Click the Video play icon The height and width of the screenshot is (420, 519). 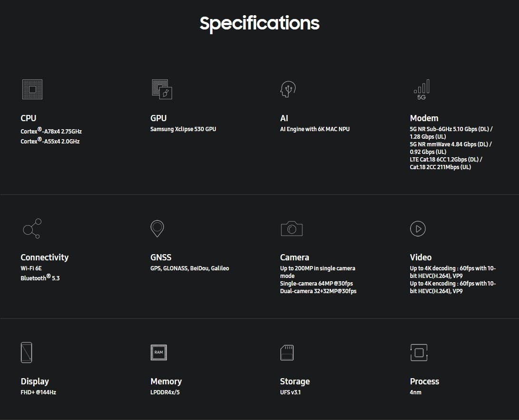point(418,229)
